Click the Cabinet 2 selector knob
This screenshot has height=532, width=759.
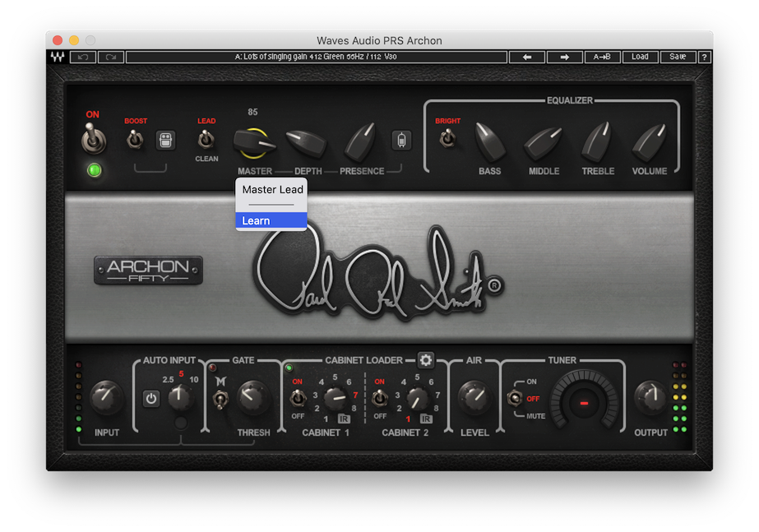(417, 398)
